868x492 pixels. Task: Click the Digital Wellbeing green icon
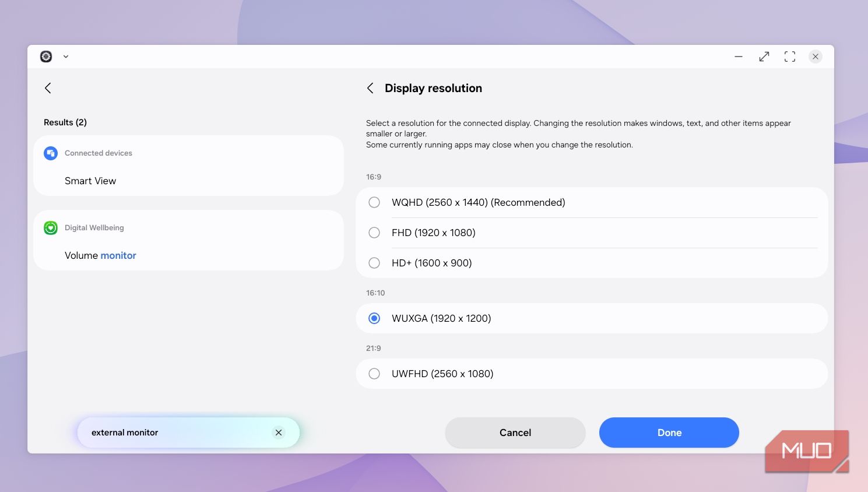51,228
